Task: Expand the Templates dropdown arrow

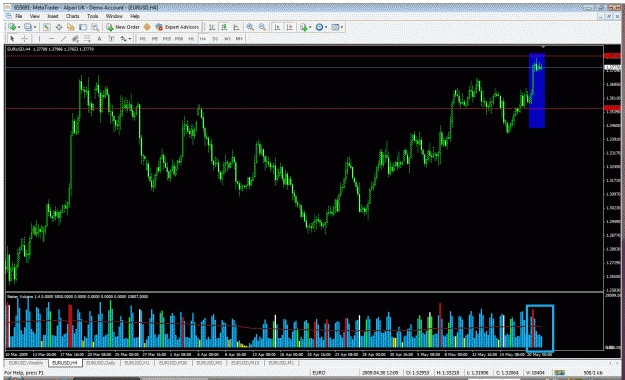Action: [342, 27]
